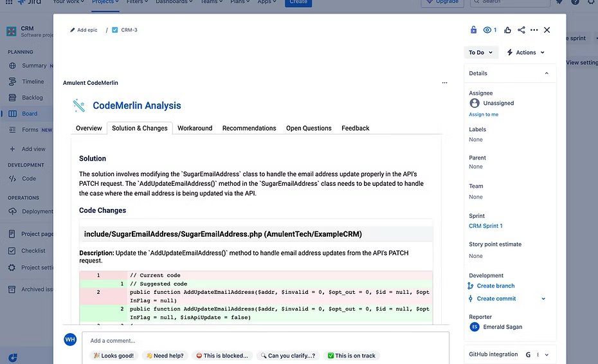Click the This is blocked... quick reply
Viewport: 598px width, 364px height.
click(222, 356)
